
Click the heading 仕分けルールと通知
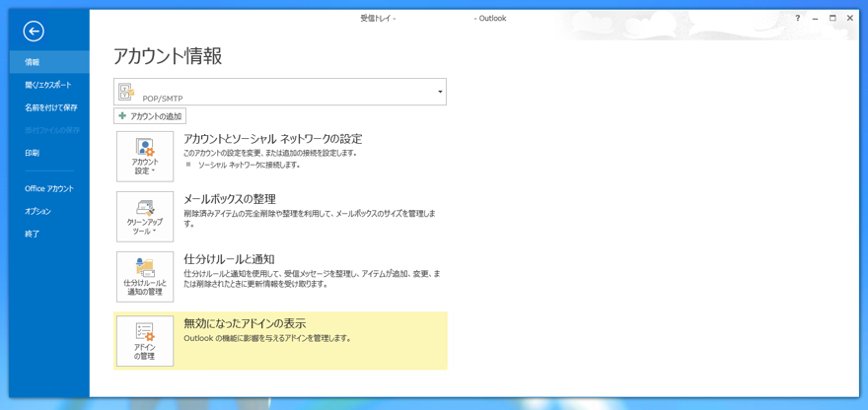[x=229, y=259]
